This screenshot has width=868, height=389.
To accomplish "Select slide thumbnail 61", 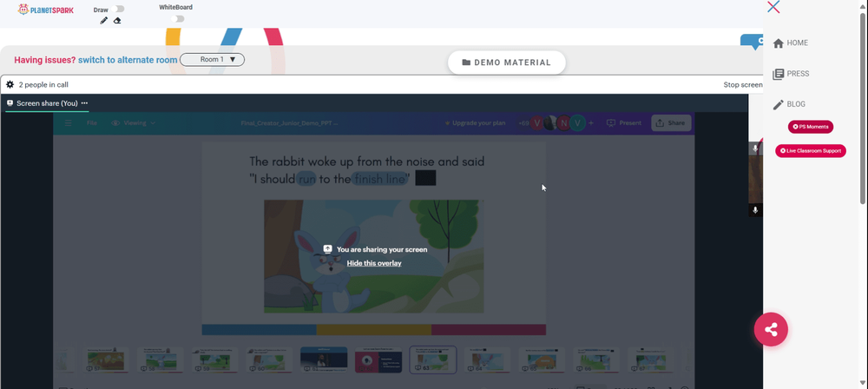I will (324, 359).
